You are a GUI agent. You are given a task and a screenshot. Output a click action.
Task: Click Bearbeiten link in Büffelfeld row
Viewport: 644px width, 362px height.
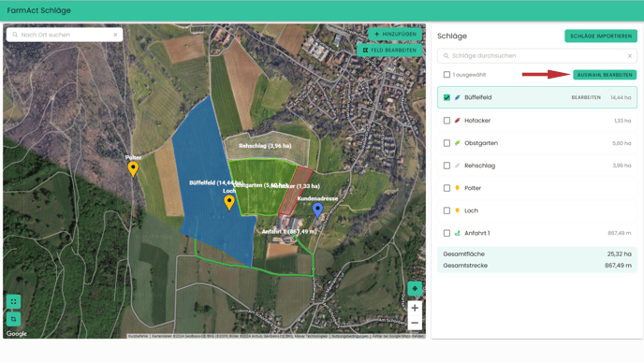point(586,97)
